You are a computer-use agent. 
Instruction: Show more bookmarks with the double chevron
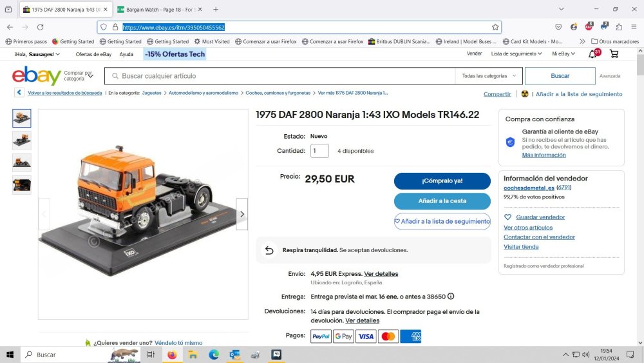tap(582, 41)
